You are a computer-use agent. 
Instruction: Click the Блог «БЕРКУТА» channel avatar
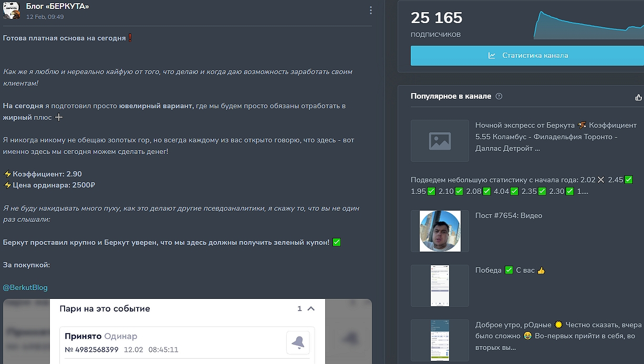click(12, 11)
